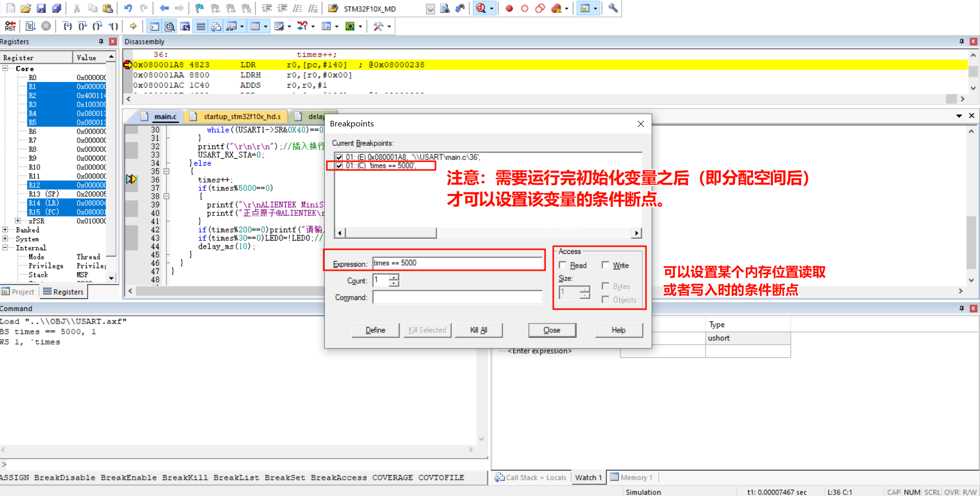Select the 'times == 5000' breakpoint entry
Viewport: 980px width, 496px height.
(381, 166)
